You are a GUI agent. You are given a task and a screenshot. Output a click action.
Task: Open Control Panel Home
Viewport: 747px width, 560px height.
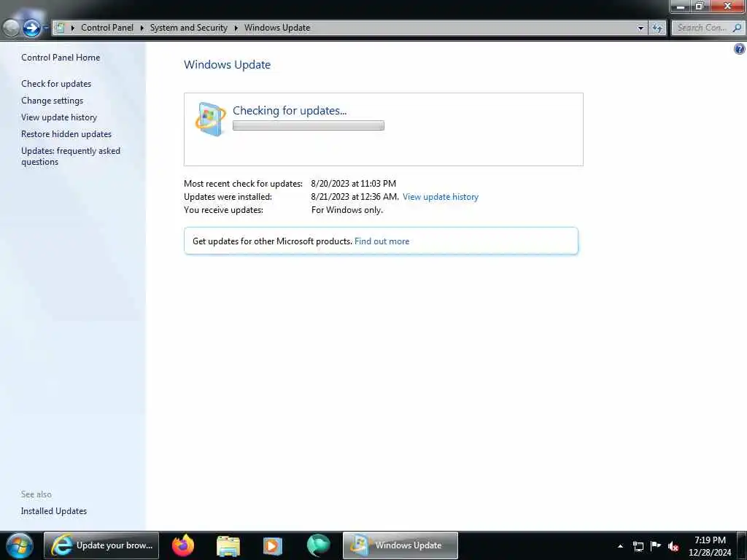point(61,57)
